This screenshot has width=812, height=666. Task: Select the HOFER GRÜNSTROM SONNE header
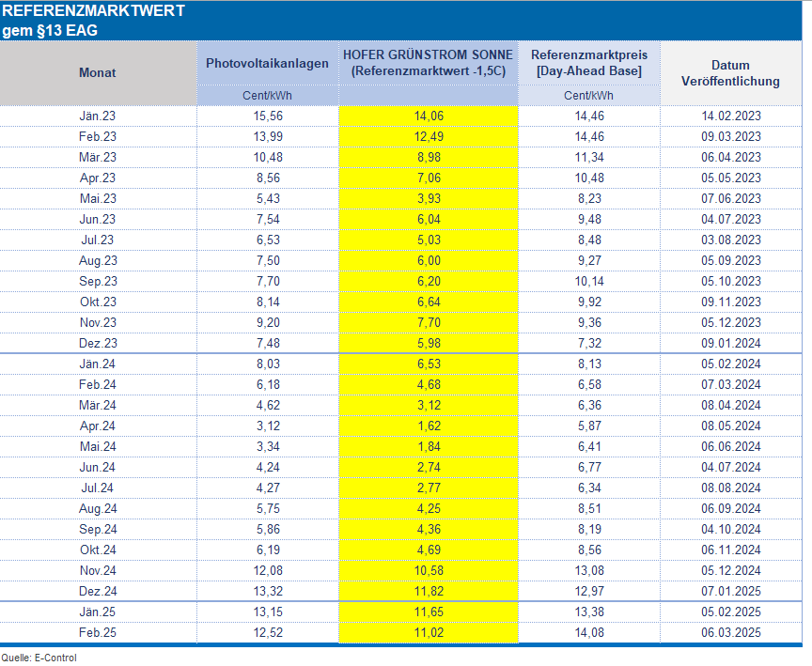pos(428,63)
